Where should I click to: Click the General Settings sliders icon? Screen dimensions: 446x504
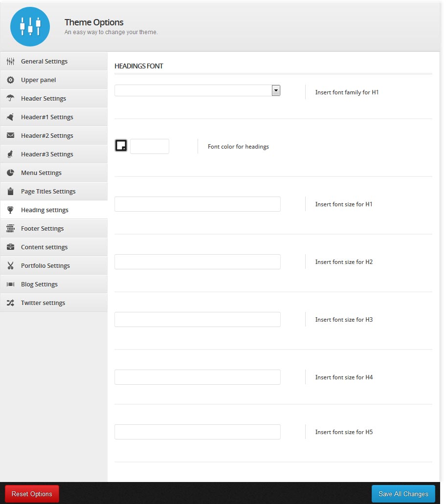click(x=10, y=61)
